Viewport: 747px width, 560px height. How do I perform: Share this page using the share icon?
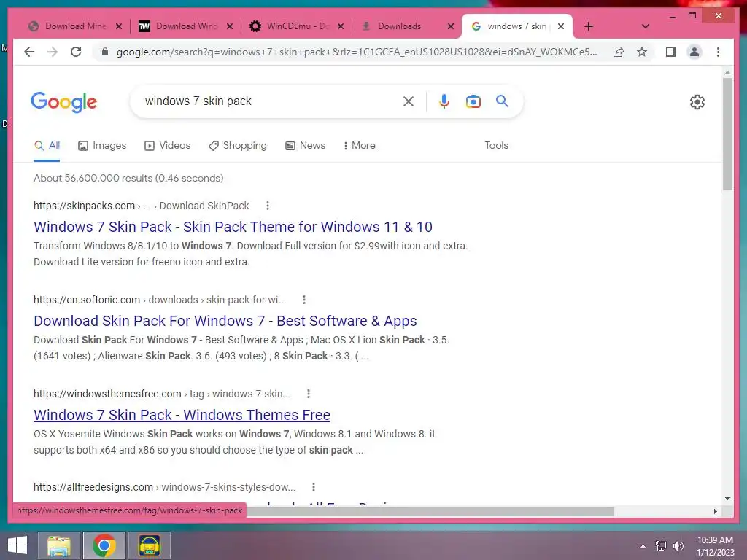click(x=619, y=52)
